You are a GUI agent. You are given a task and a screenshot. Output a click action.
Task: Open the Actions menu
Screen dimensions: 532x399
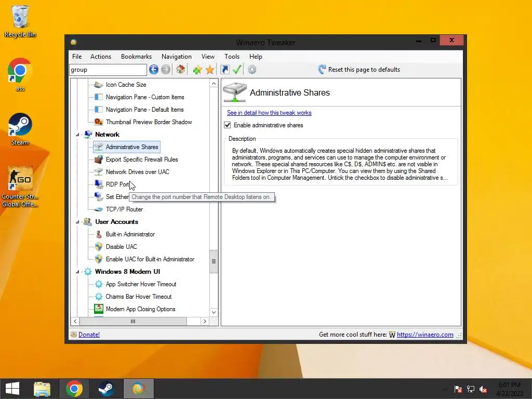point(100,57)
